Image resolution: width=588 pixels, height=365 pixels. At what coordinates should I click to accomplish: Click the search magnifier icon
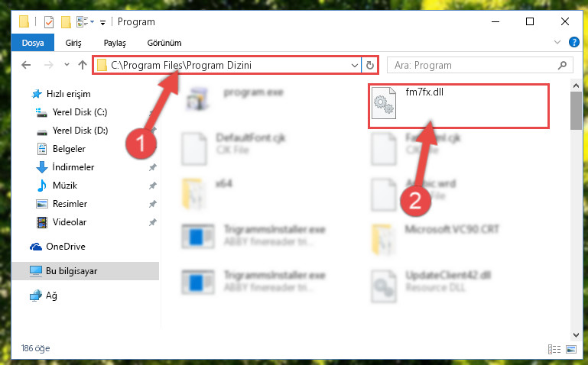point(562,65)
